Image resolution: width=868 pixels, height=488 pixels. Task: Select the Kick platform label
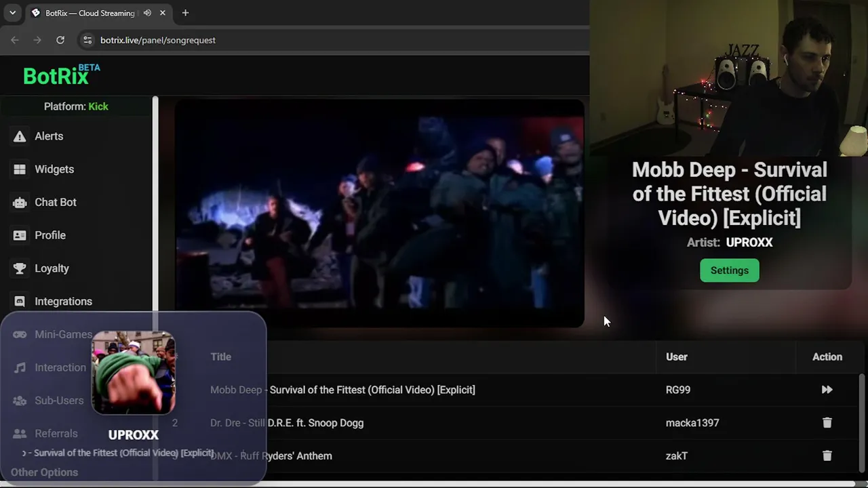98,106
